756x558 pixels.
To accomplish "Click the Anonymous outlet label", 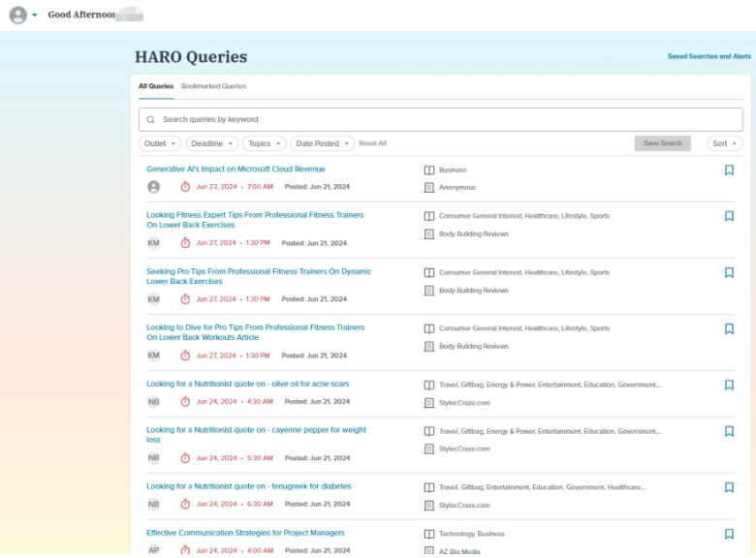I will [x=457, y=187].
